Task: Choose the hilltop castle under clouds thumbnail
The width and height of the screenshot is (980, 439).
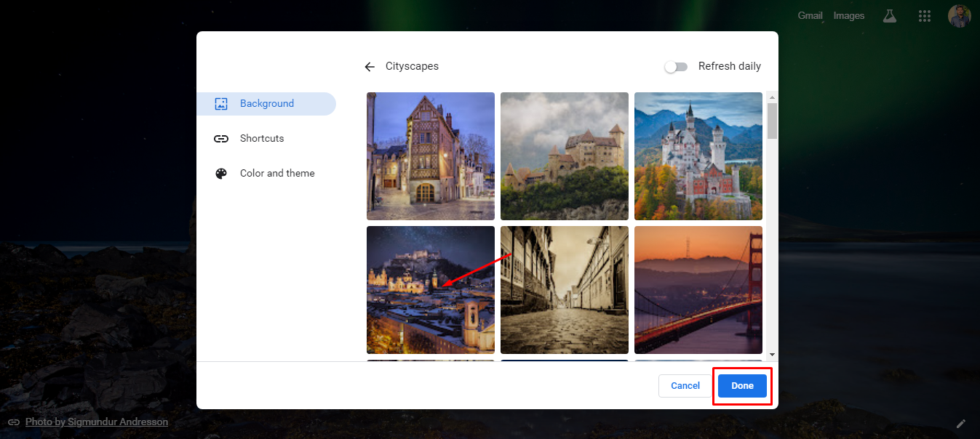Action: (x=565, y=156)
